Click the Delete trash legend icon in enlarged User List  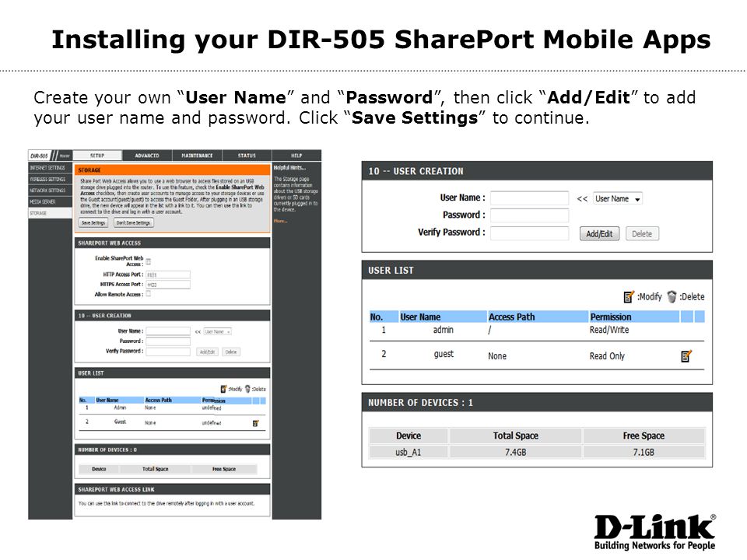click(672, 296)
